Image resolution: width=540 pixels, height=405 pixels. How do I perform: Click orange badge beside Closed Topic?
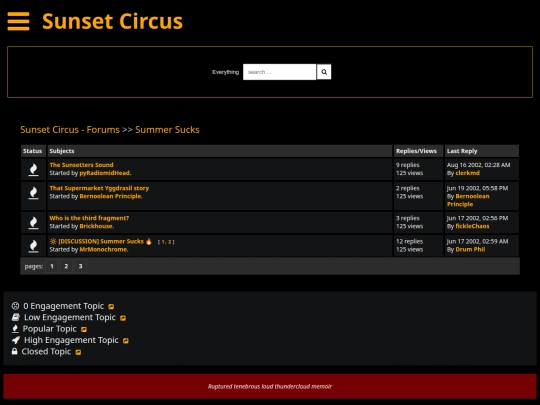(78, 352)
